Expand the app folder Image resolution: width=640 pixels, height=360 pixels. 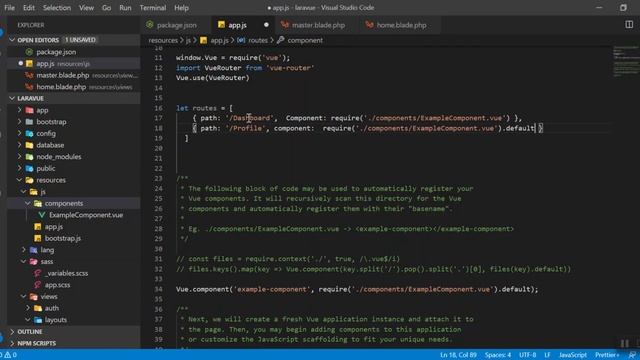click(x=19, y=110)
